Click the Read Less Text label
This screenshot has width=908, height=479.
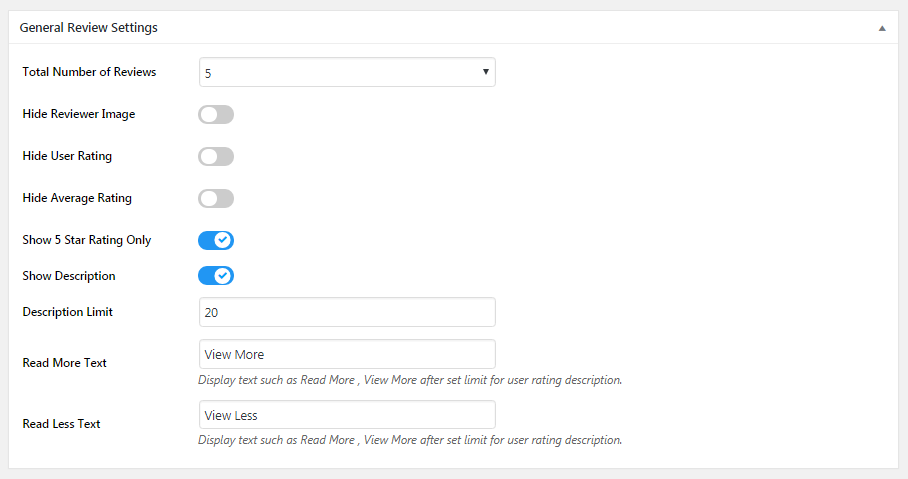pyautogui.click(x=61, y=423)
